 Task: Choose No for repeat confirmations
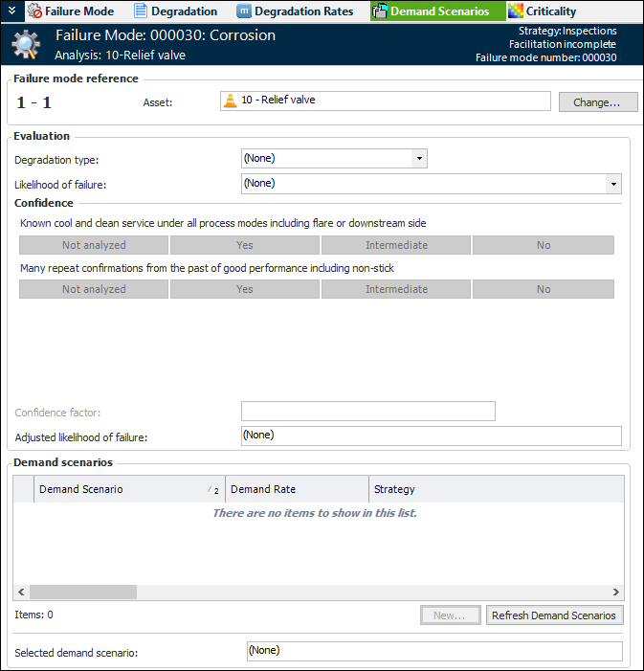(544, 289)
